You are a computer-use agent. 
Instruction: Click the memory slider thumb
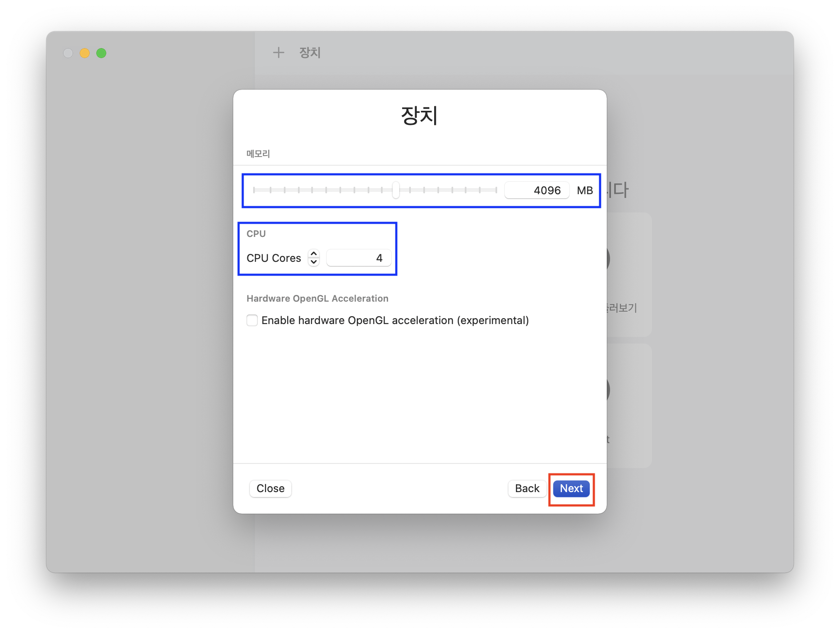click(396, 190)
